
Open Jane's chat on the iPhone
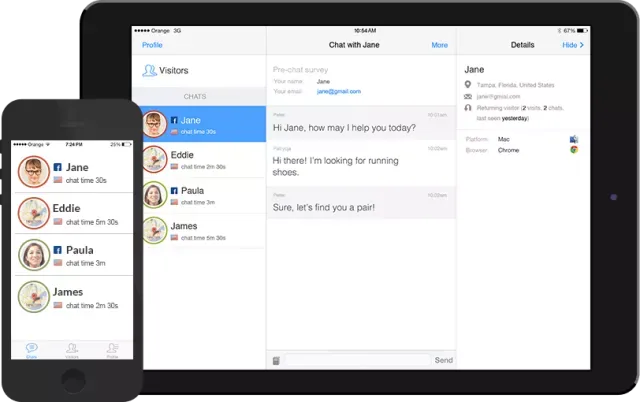pyautogui.click(x=74, y=172)
